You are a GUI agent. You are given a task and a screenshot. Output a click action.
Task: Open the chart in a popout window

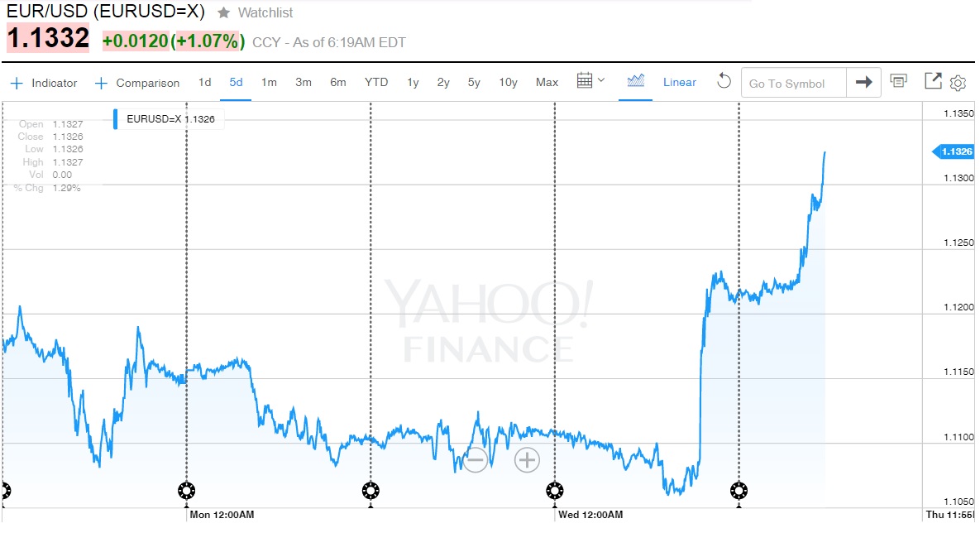(933, 81)
